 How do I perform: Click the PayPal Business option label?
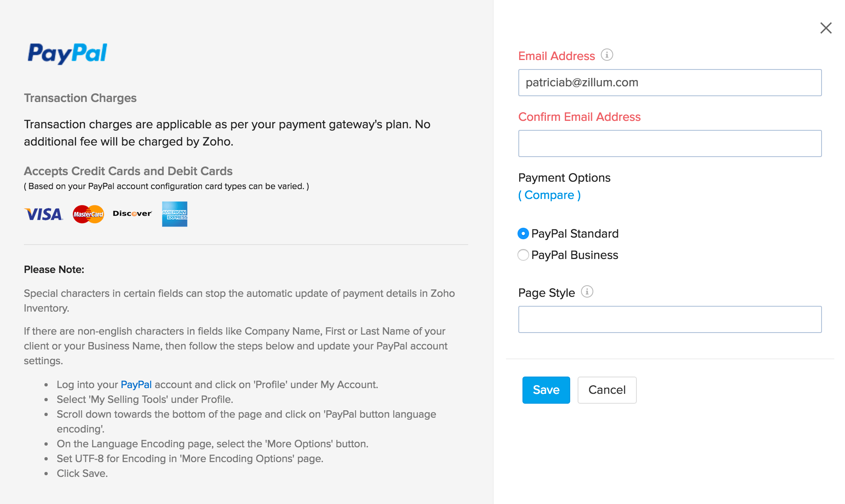[575, 255]
